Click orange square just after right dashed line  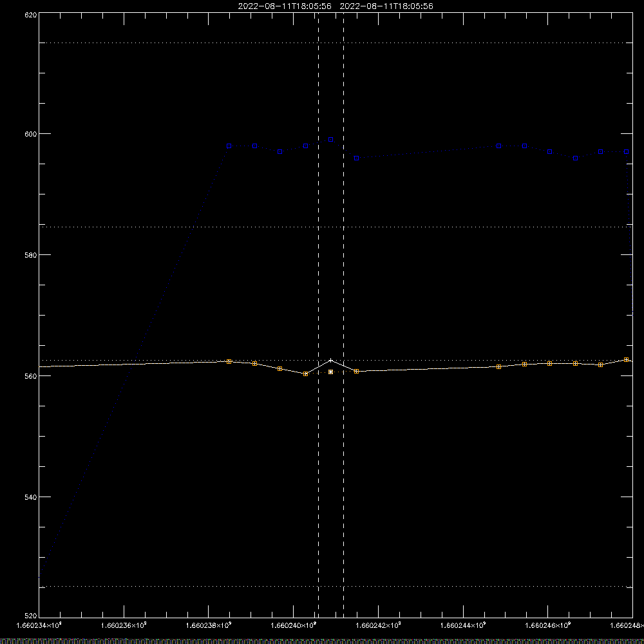pos(357,372)
